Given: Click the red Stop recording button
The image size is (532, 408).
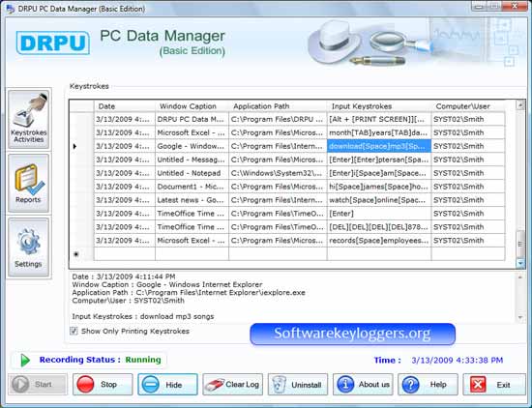Looking at the screenshot, I should coord(103,384).
